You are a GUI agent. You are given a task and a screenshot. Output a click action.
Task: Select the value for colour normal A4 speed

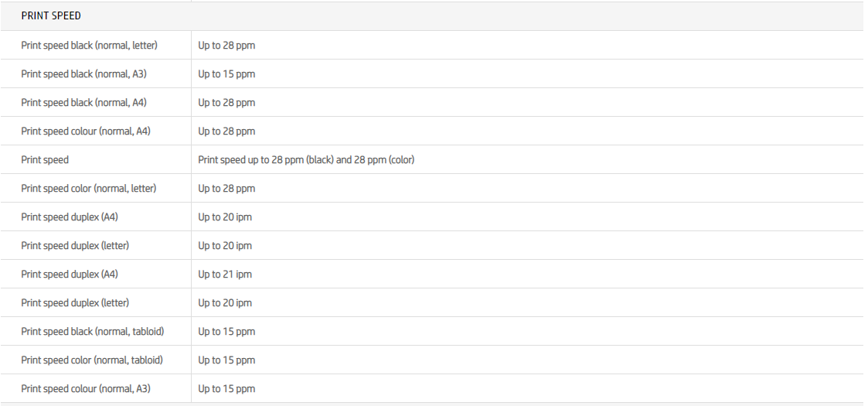tap(226, 131)
